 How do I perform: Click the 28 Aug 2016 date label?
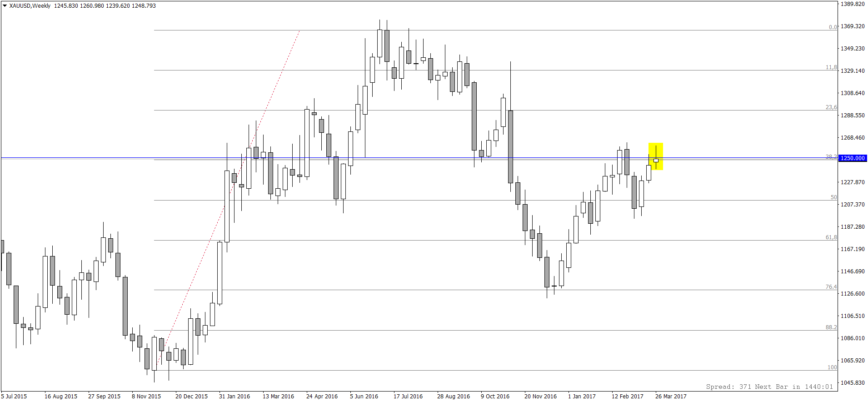(454, 397)
